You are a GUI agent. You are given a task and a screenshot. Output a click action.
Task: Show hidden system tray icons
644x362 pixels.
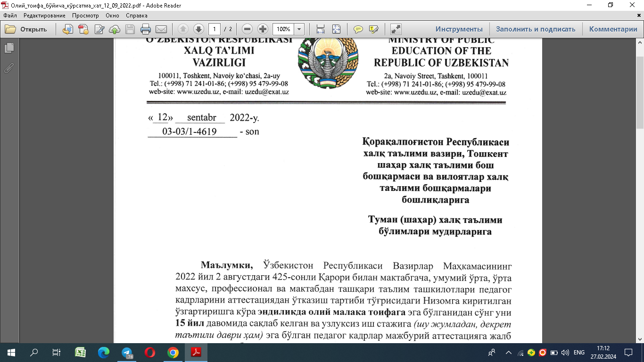509,353
